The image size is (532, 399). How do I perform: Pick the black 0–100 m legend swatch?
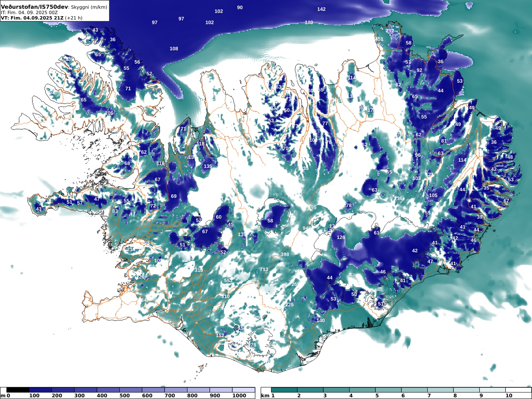pos(18,390)
